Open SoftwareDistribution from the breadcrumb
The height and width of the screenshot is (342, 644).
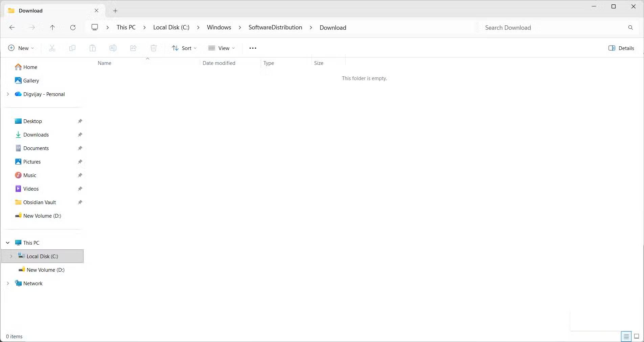click(275, 27)
